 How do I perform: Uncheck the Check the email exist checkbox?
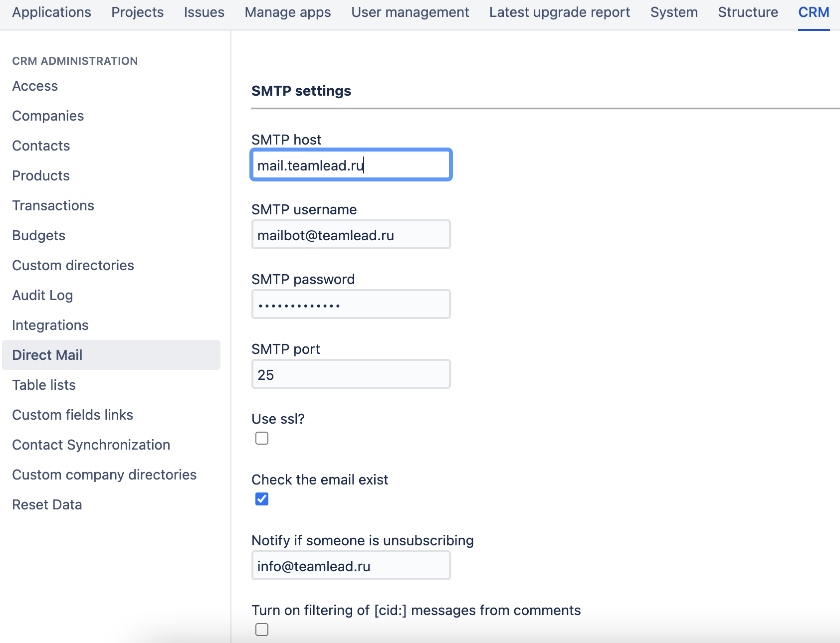pos(262,499)
